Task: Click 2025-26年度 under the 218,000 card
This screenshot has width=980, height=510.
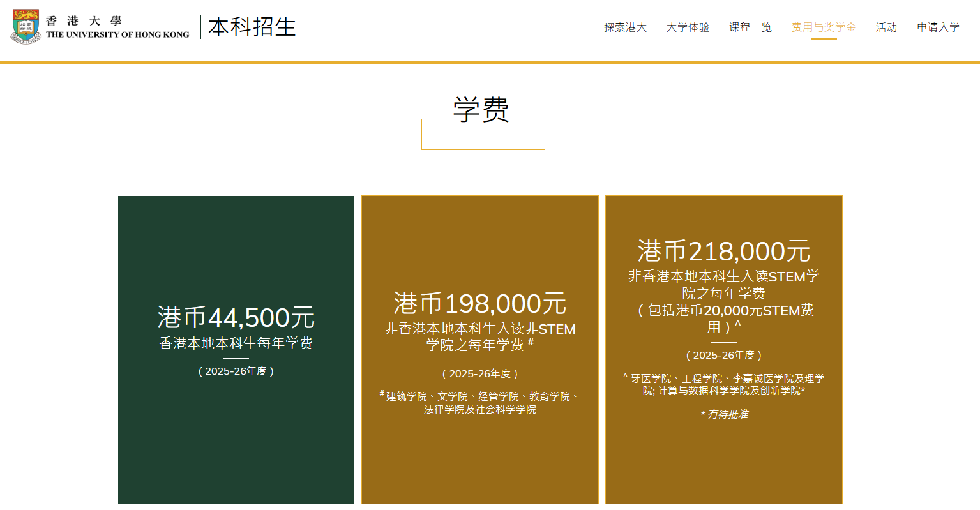Action: (724, 356)
